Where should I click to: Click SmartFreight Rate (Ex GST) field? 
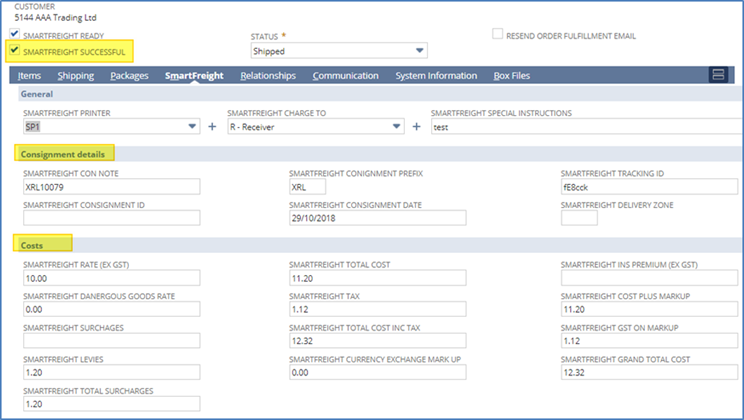112,278
